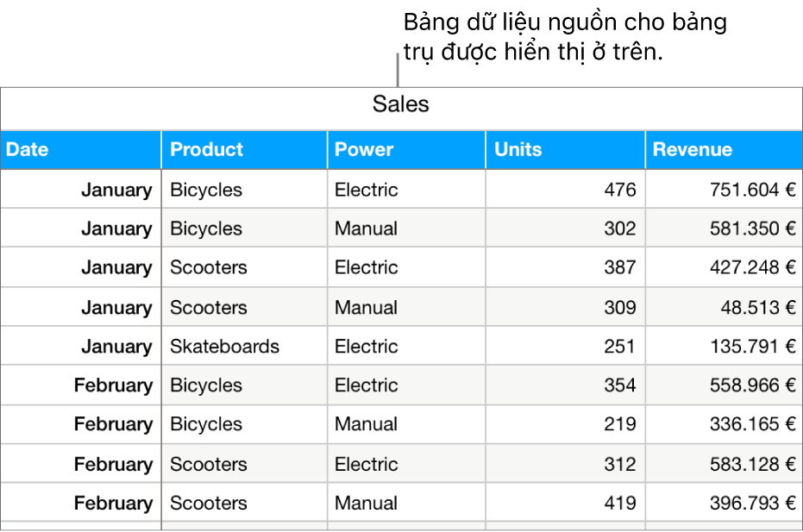
Task: Click the Vietnamese callout caption text
Action: [x=565, y=37]
